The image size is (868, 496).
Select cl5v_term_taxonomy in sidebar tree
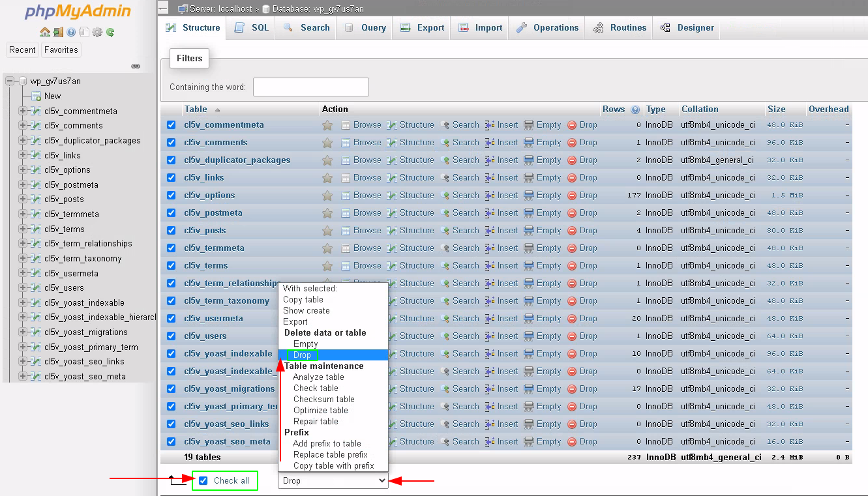click(x=83, y=259)
